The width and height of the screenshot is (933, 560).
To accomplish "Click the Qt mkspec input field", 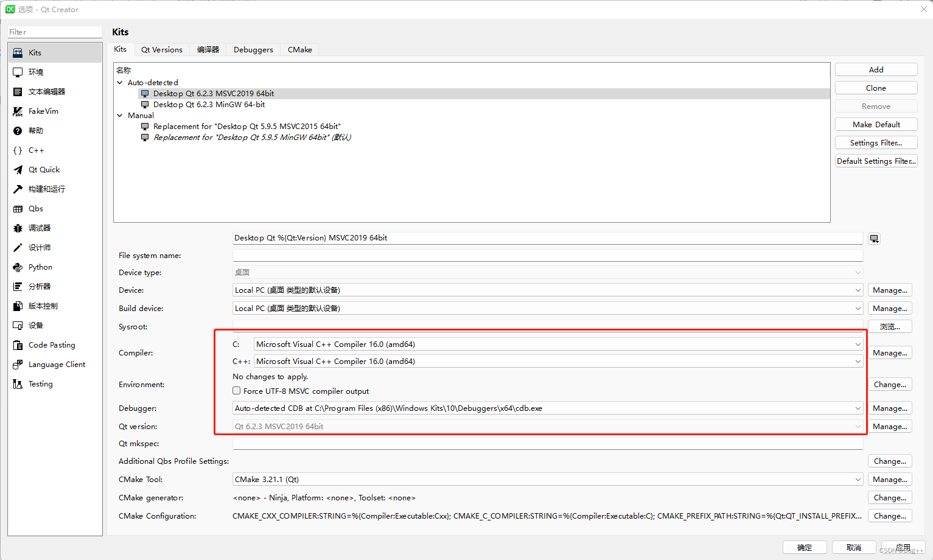I will 548,443.
